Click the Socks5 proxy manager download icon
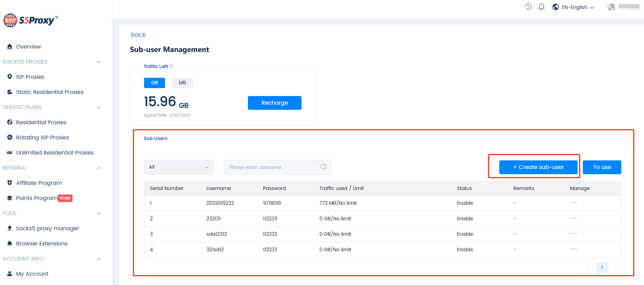 [10, 228]
